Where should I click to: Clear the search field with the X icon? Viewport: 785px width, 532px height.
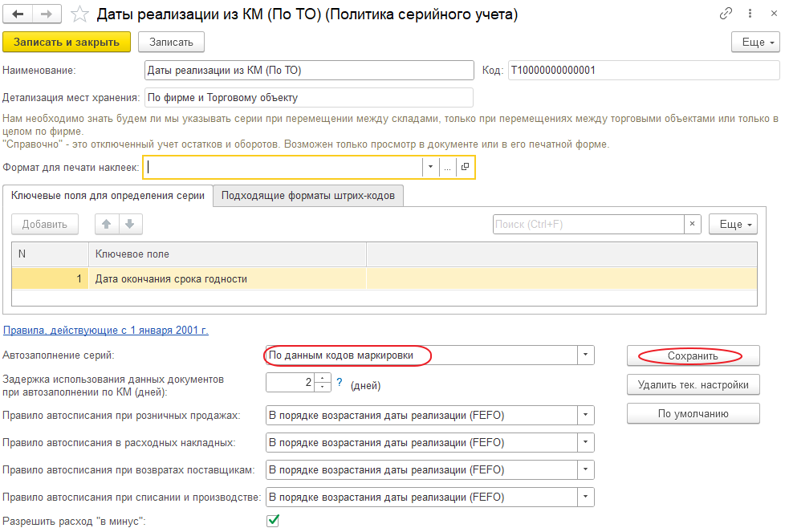pos(693,225)
